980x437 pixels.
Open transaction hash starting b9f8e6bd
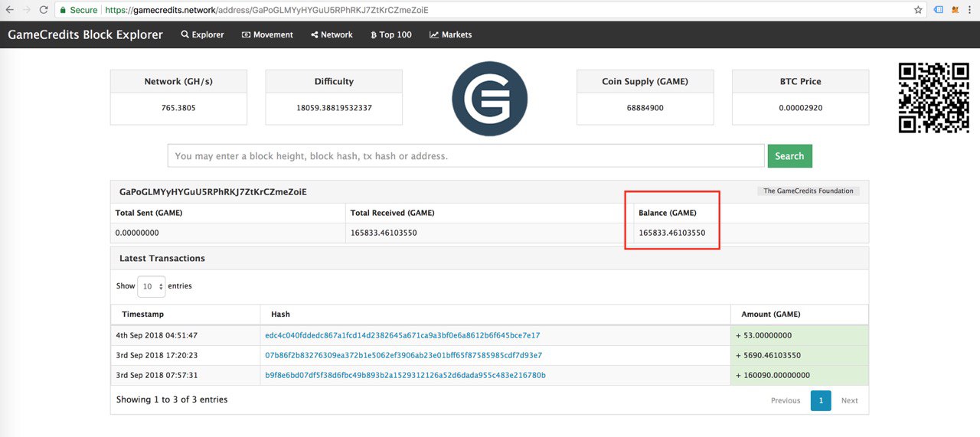pos(405,375)
